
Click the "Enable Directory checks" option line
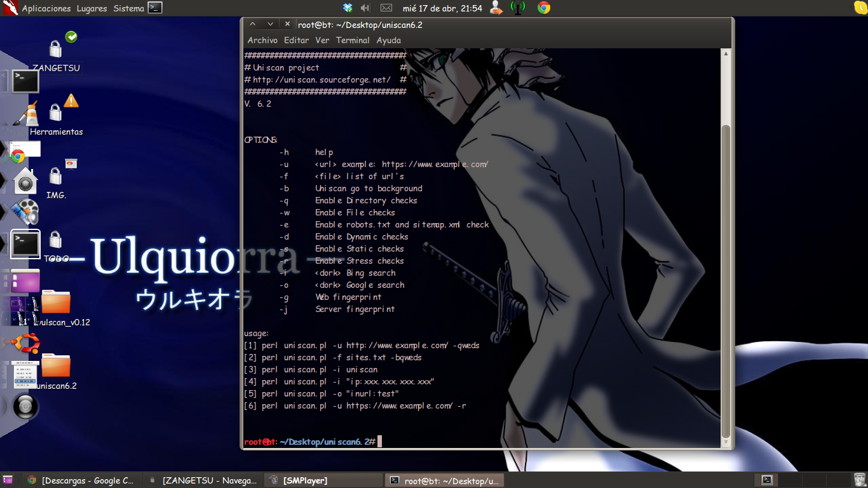coord(366,200)
